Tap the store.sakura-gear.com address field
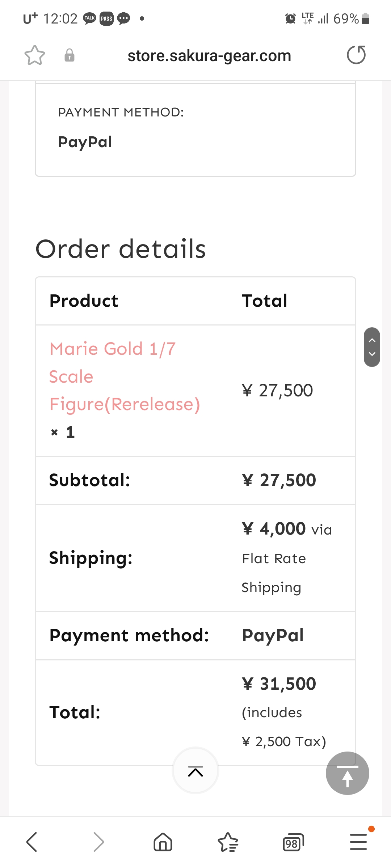The width and height of the screenshot is (391, 868). click(209, 56)
